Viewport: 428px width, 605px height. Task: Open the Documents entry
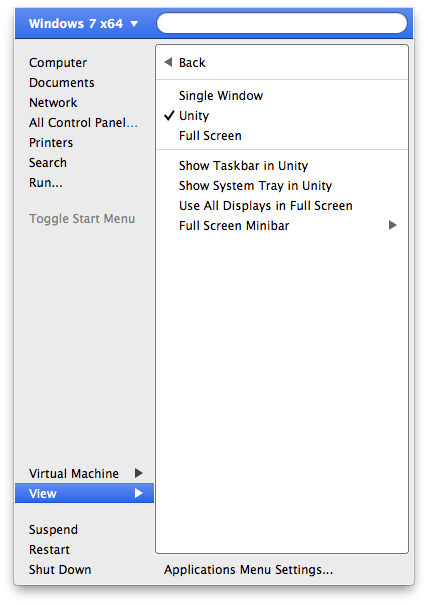(62, 83)
